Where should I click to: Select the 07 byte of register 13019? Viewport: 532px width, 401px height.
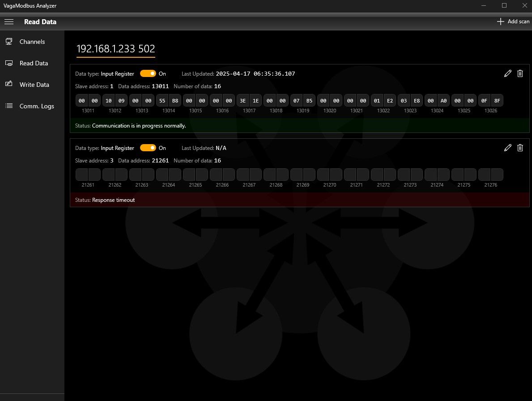tap(297, 101)
